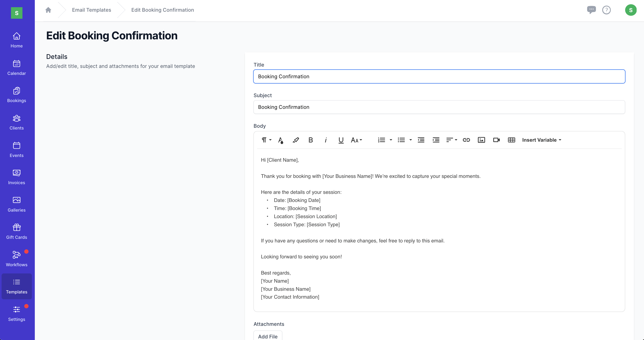The height and width of the screenshot is (340, 644).
Task: Toggle italic formatting
Action: pyautogui.click(x=326, y=140)
